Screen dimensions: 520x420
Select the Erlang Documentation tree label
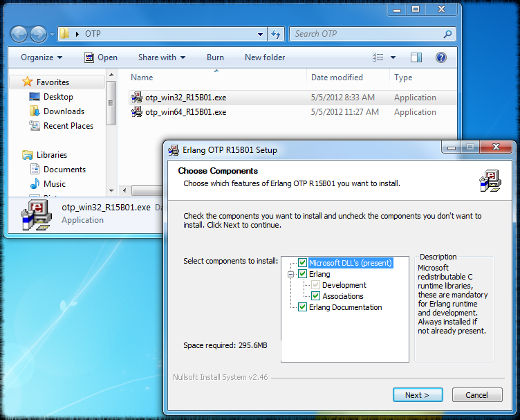345,307
